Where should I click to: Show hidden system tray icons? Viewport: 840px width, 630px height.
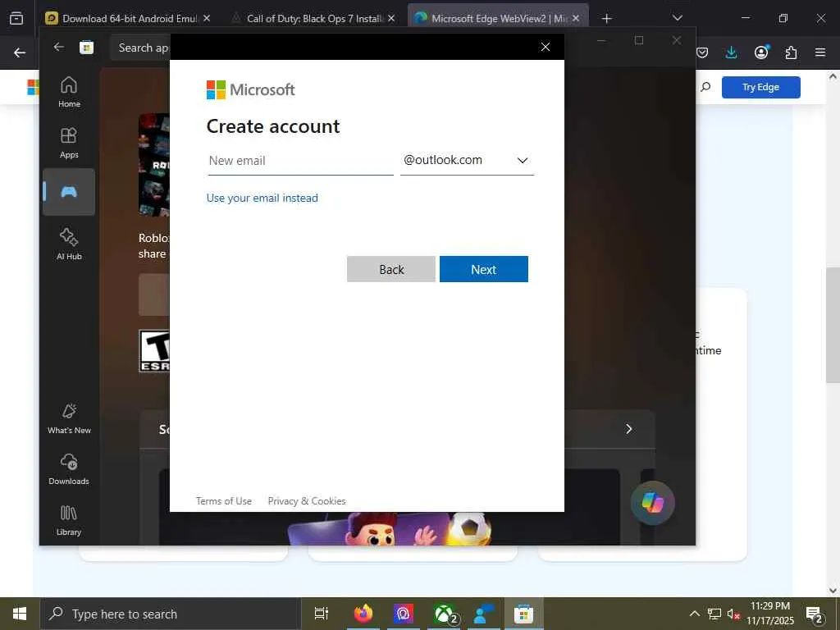pos(694,614)
